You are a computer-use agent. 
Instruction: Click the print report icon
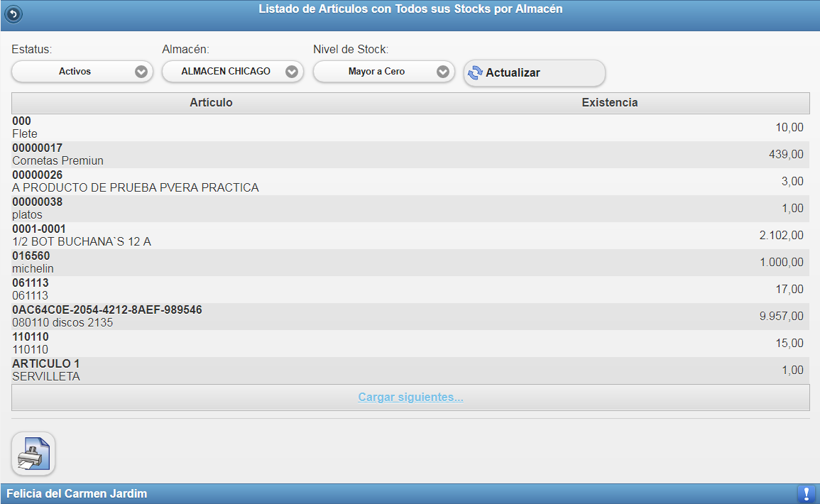(33, 454)
